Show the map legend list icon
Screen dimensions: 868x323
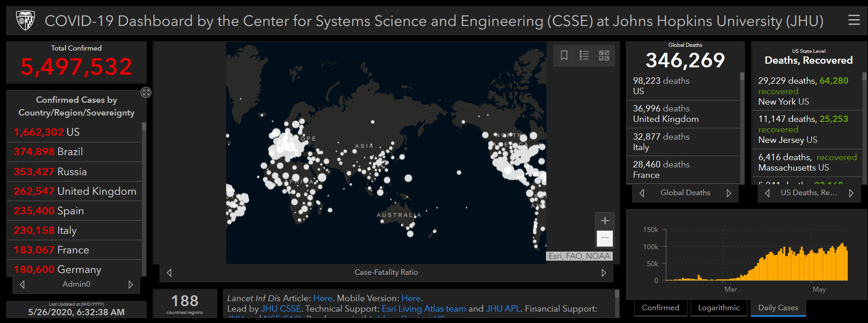coord(584,56)
